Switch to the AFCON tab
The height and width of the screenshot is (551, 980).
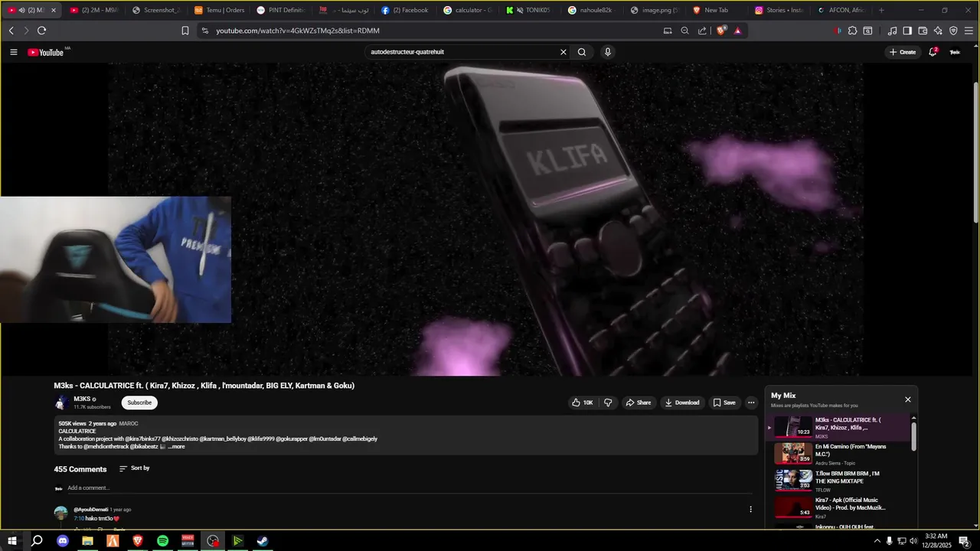click(841, 10)
